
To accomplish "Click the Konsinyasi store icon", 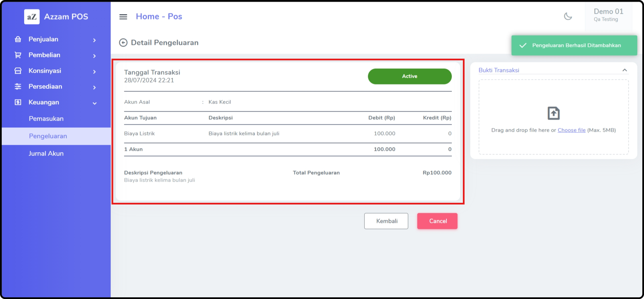I will point(18,71).
